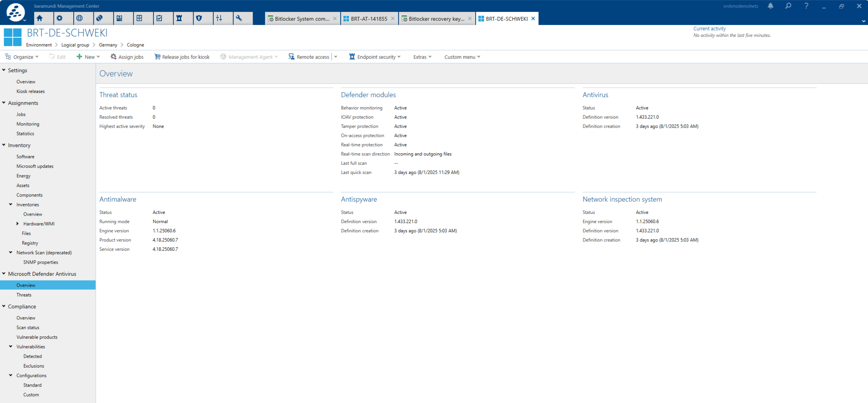
Task: Click the shield module icon in top bar
Action: pos(199,18)
